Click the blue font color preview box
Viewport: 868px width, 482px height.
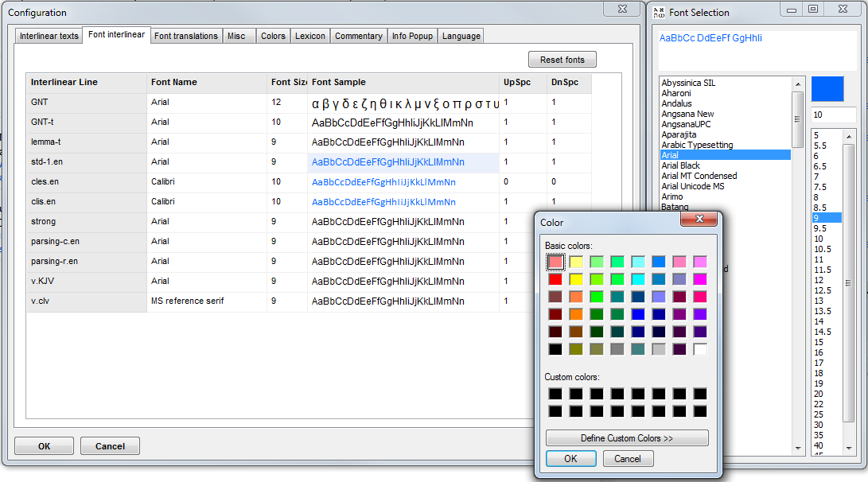click(x=827, y=89)
